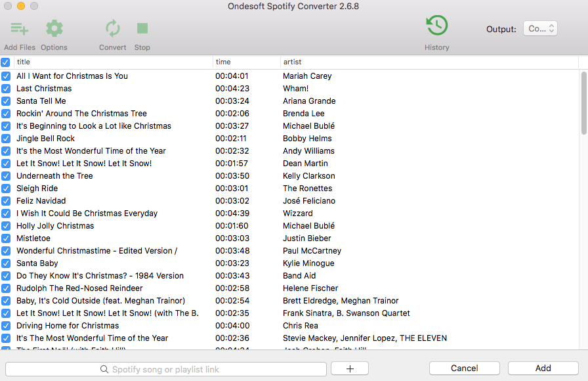Uncheck Feliz Navidad checkbox

6,201
